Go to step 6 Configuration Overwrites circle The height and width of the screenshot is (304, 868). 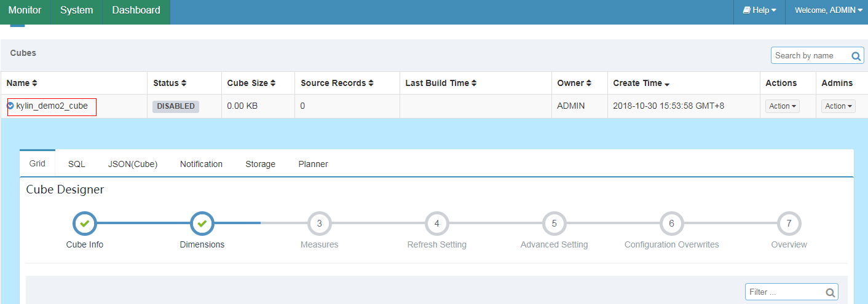tap(672, 224)
